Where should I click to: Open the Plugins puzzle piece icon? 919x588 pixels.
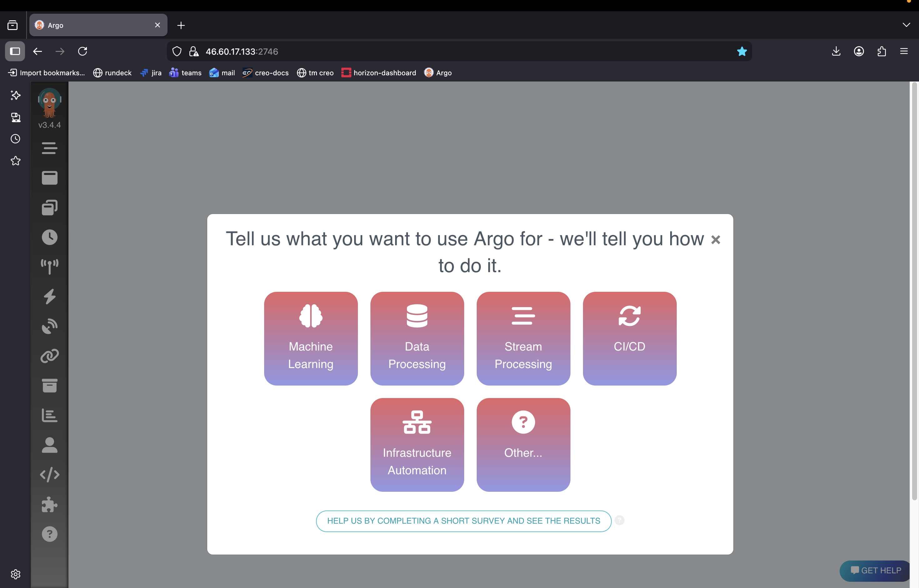point(49,504)
